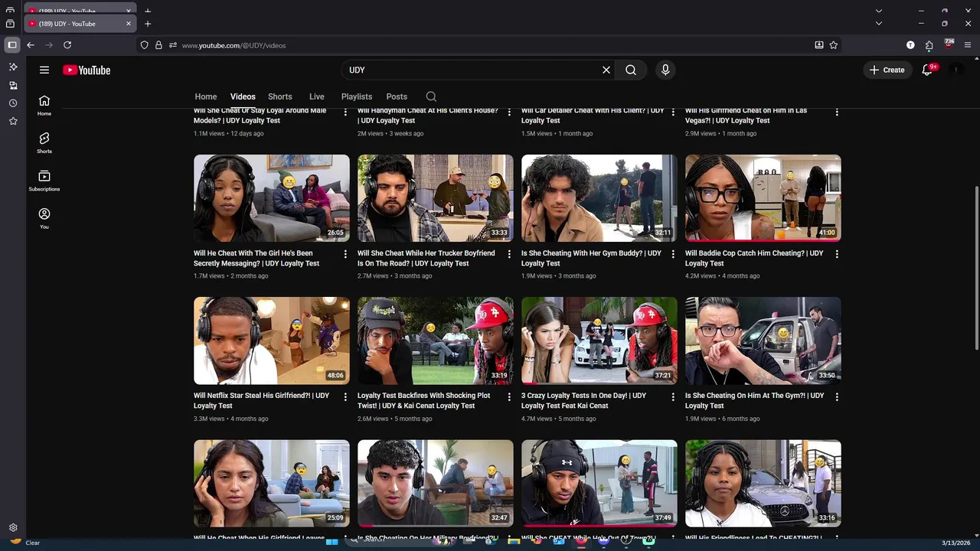Play the 37:49 video thumbnail
The image size is (980, 551).
pyautogui.click(x=599, y=483)
